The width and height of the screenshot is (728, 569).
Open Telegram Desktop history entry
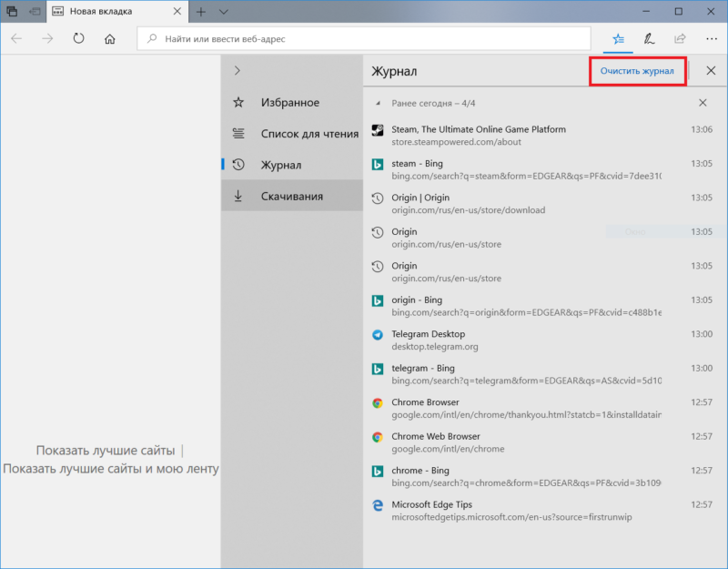click(x=544, y=340)
